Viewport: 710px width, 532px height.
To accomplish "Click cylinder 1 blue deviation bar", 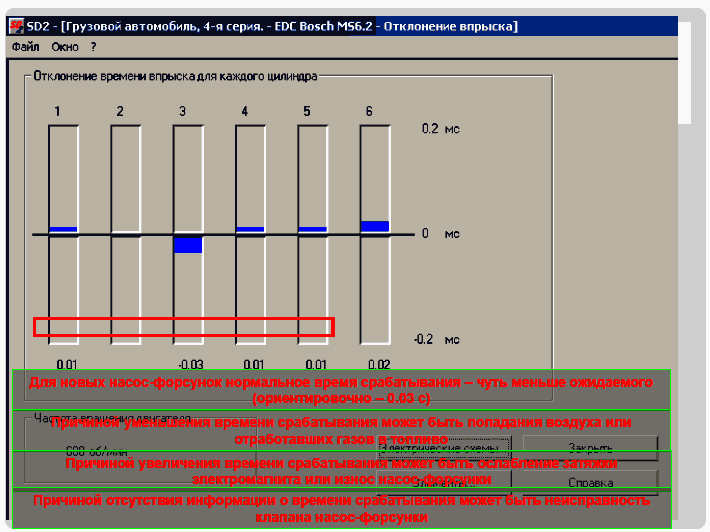I will [x=63, y=230].
